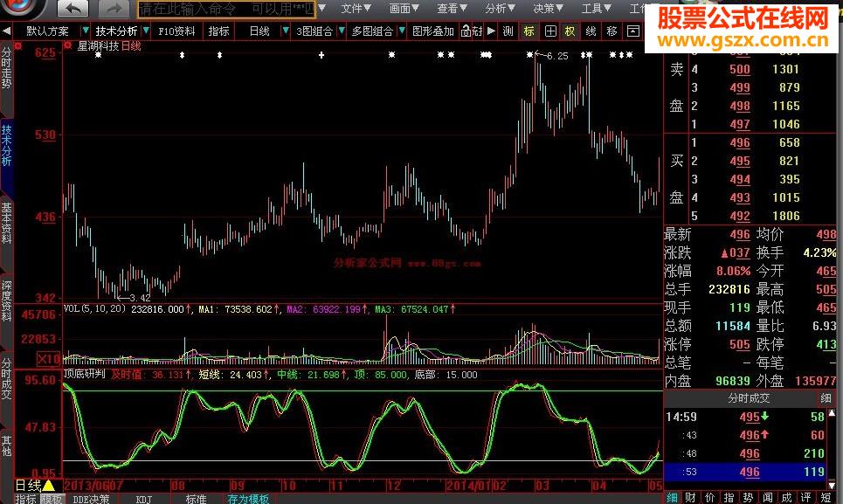The image size is (843, 504).
Task: Expand the 3图组合 dropdown arrow
Action: (341, 31)
